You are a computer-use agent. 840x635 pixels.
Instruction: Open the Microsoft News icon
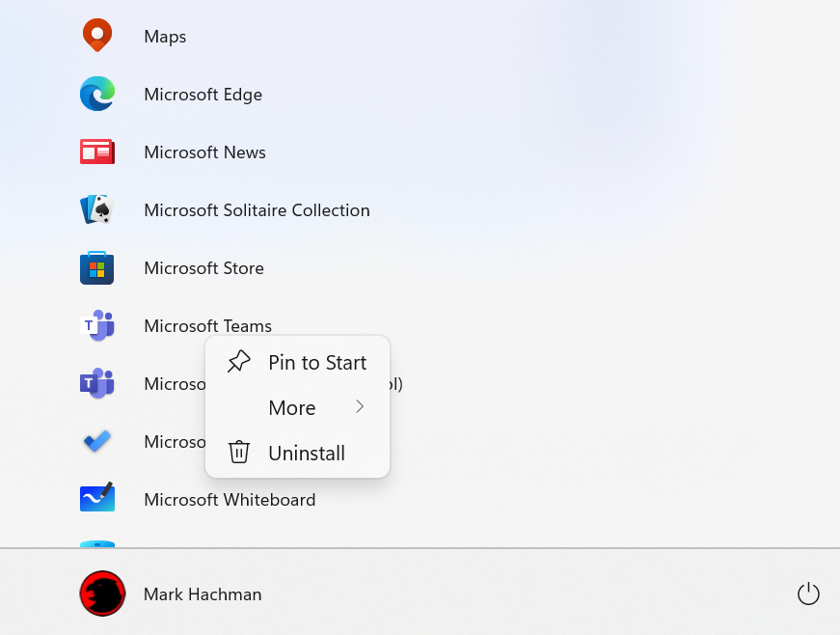click(x=97, y=152)
